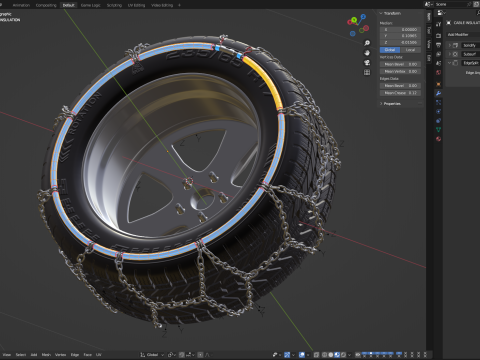The image size is (480, 360).
Task: Open the View Layer properties tab icon
Action: pyautogui.click(x=438, y=54)
